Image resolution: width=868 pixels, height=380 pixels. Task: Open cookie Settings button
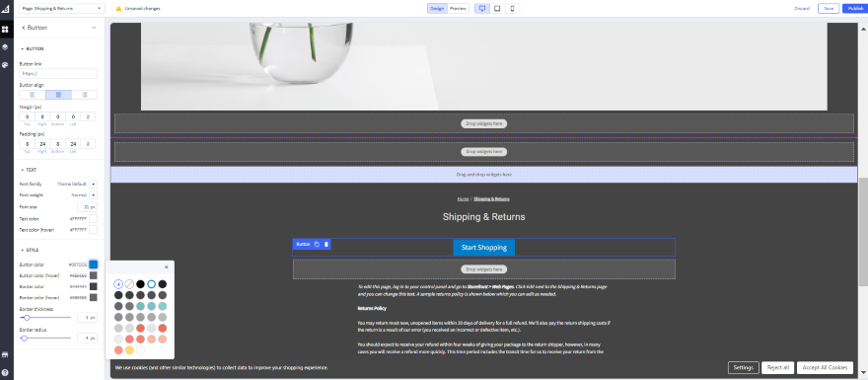(743, 368)
